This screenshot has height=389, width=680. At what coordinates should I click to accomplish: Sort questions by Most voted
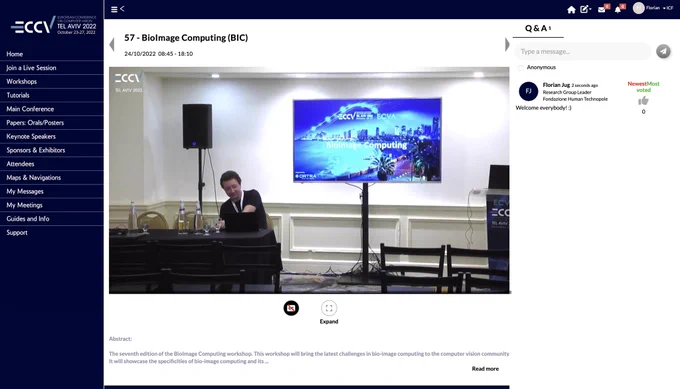pyautogui.click(x=648, y=87)
